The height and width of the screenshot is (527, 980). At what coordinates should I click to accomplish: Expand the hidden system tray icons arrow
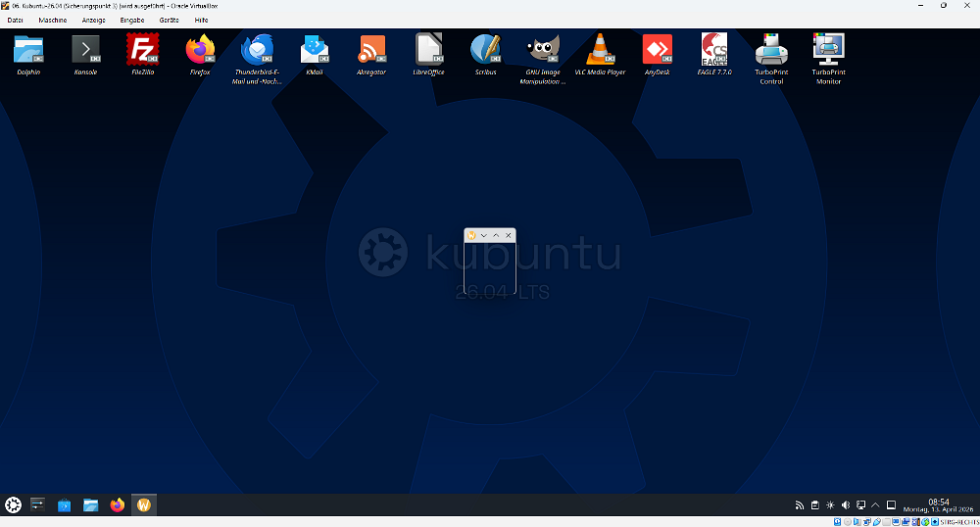875,505
